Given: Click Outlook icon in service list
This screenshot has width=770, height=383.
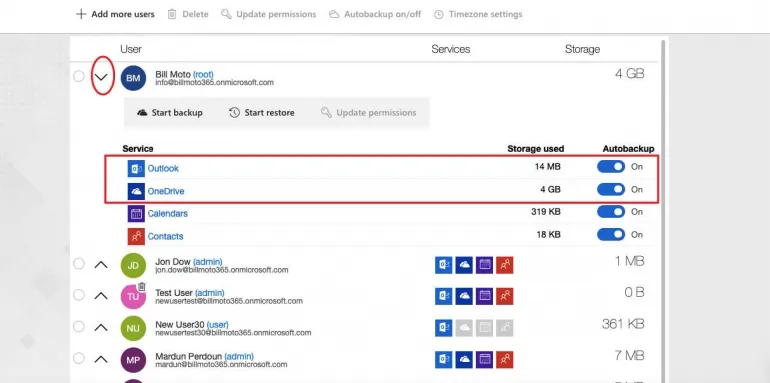Looking at the screenshot, I should pos(136,168).
